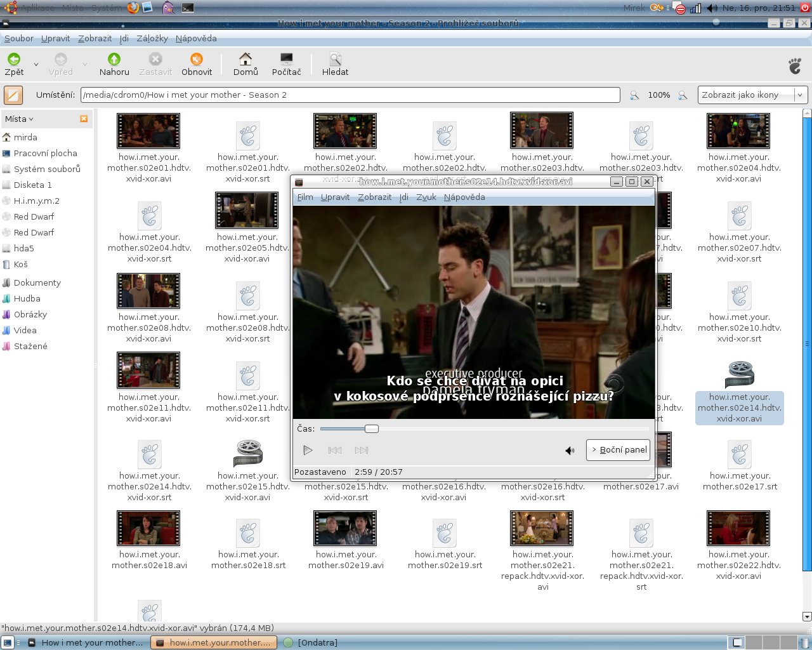The image size is (812, 650).
Task: Skip to previous chapter in player
Action: [x=335, y=450]
